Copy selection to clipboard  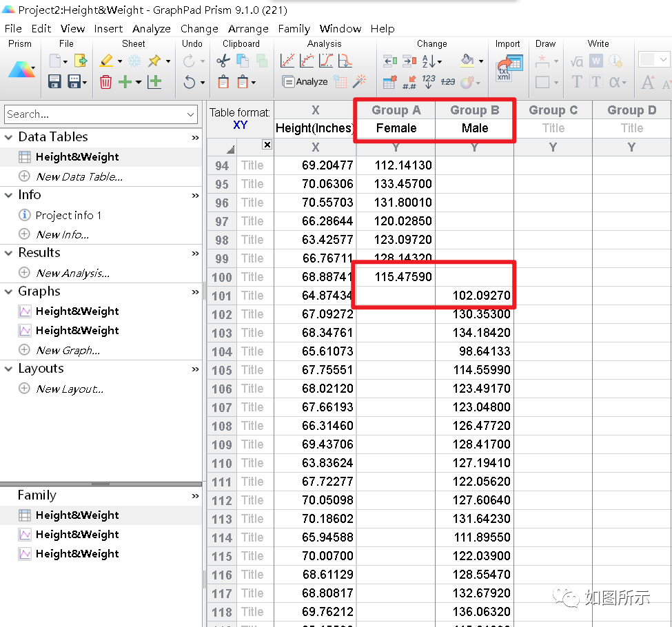pyautogui.click(x=243, y=61)
